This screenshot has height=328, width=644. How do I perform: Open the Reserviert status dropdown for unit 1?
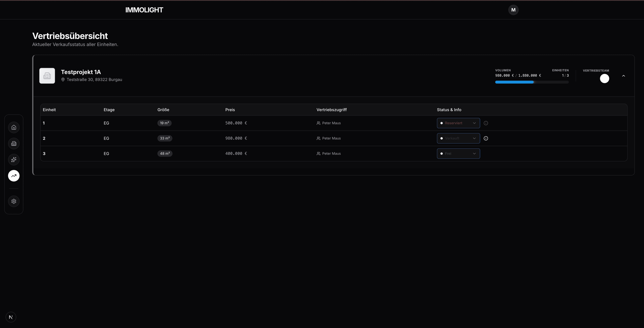click(458, 123)
